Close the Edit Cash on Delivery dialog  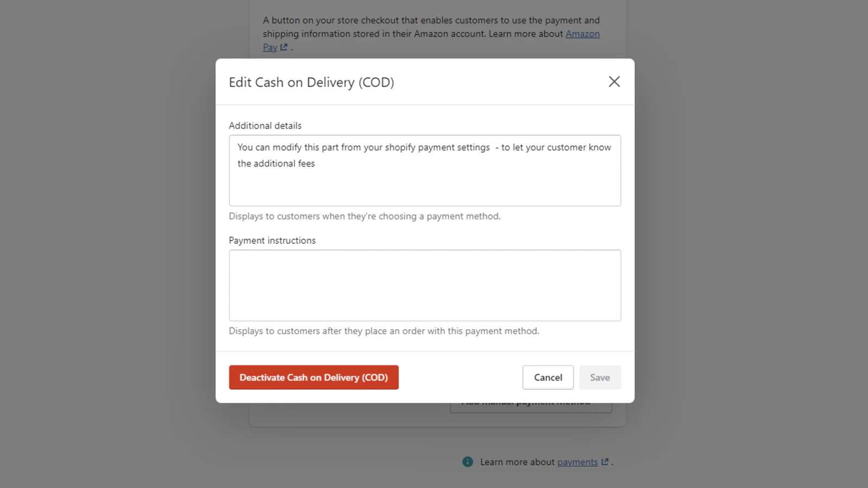pyautogui.click(x=614, y=82)
